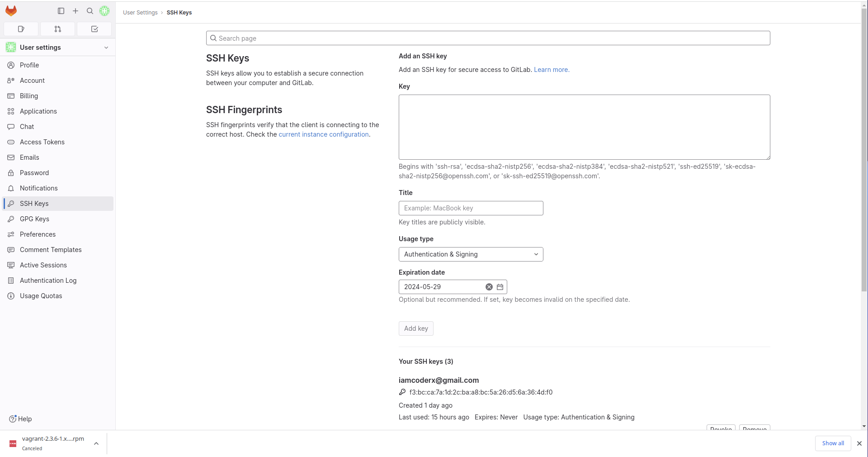Clear the expiration date value
Viewport: 868px width, 457px height.
tap(489, 287)
